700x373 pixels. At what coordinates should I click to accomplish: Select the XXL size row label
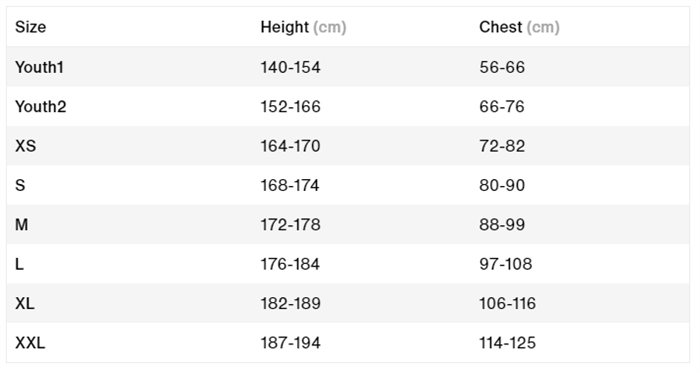(x=30, y=343)
